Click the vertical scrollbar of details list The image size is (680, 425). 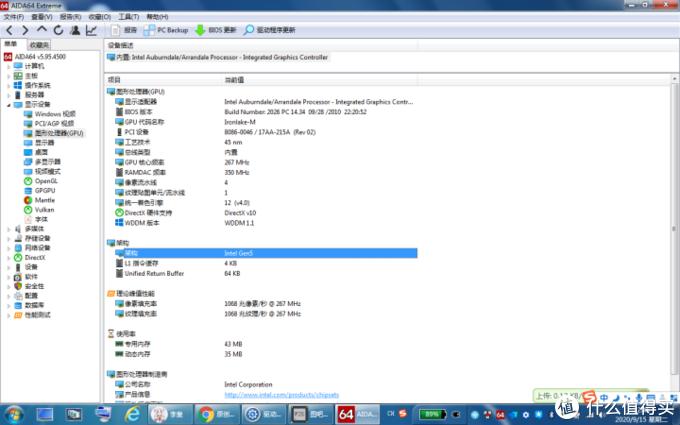pyautogui.click(x=674, y=229)
